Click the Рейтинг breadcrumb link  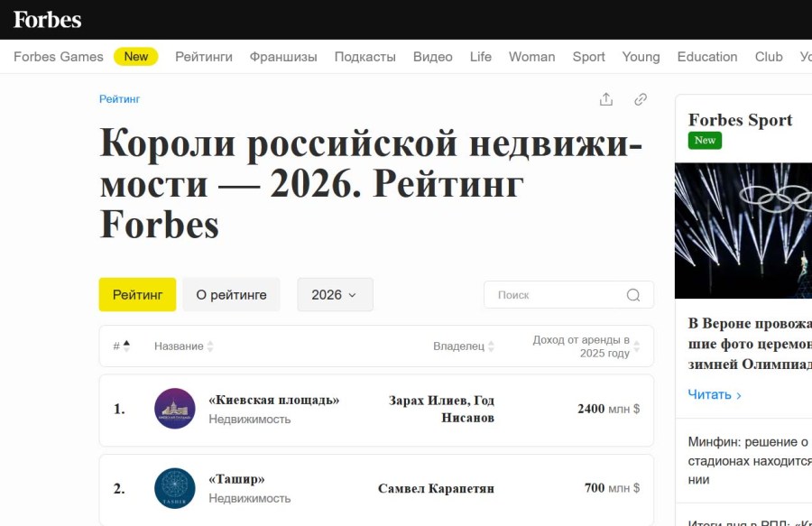[120, 99]
